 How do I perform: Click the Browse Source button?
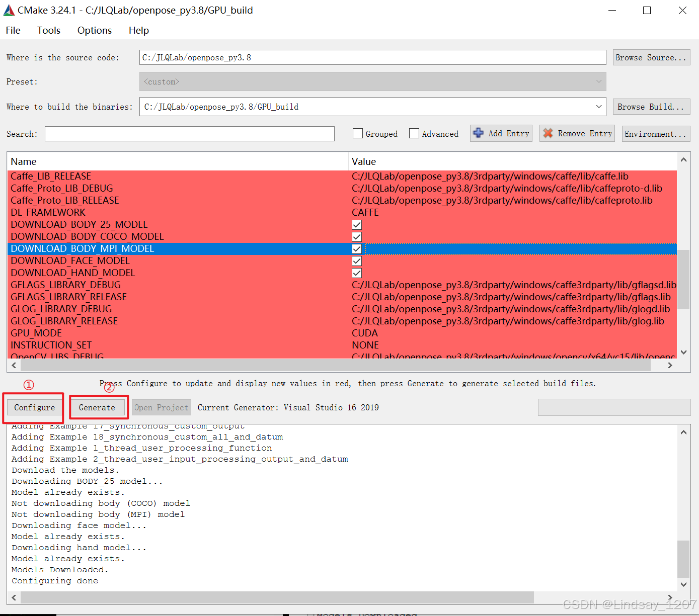pos(651,57)
